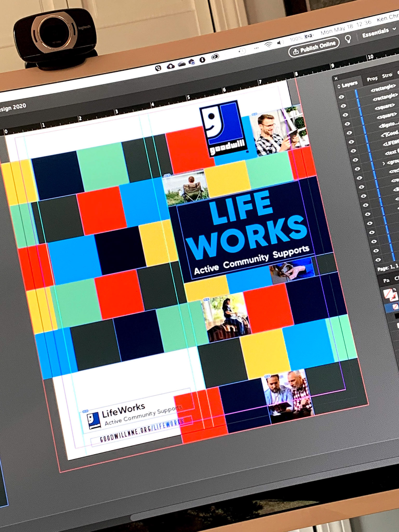
Task: Switch to the Stro (Stroke) tab
Action: pos(387,75)
